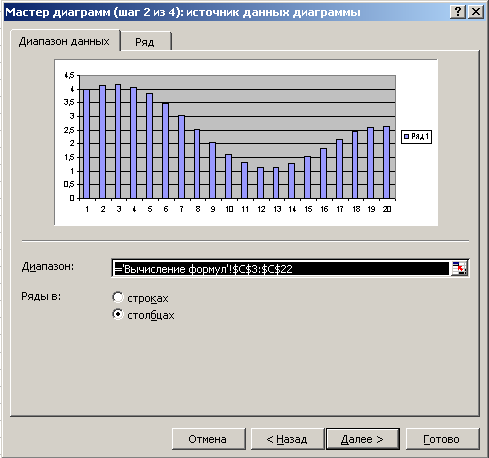The height and width of the screenshot is (458, 489).
Task: Click the 'Диапазон' range input field
Action: (x=281, y=268)
